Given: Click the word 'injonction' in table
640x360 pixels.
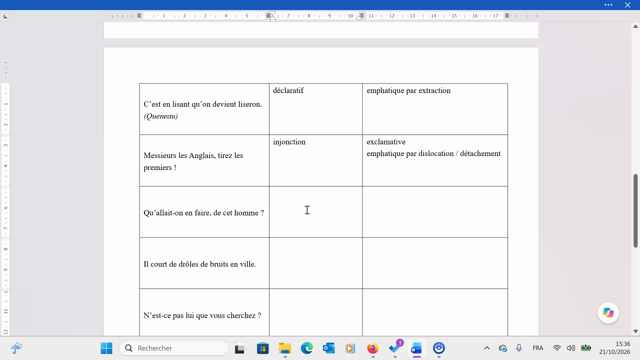Looking at the screenshot, I should tap(289, 142).
